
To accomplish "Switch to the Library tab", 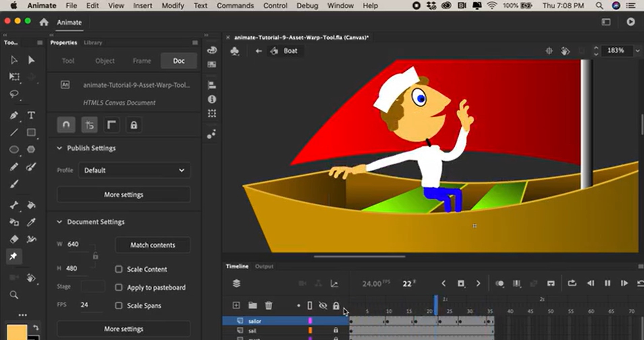I will [93, 43].
